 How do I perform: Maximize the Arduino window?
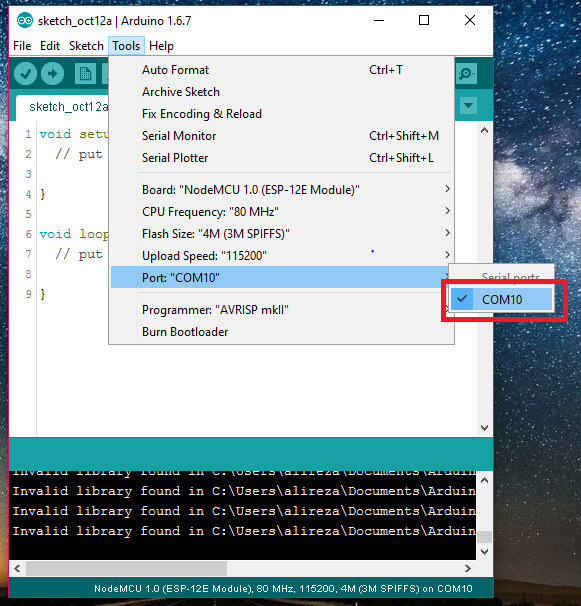tap(424, 20)
